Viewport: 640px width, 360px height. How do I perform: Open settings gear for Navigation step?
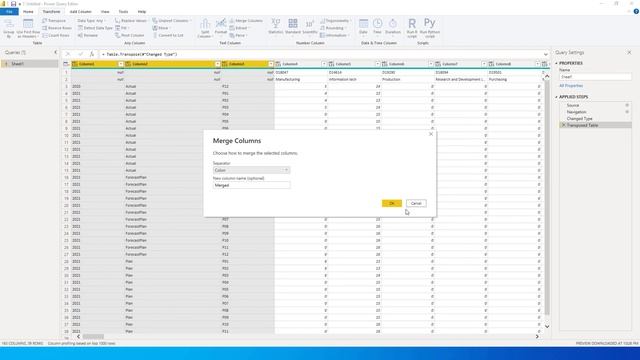tap(627, 112)
